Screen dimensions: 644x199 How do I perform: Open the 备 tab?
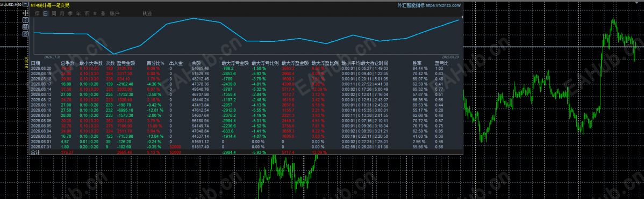tap(103, 13)
